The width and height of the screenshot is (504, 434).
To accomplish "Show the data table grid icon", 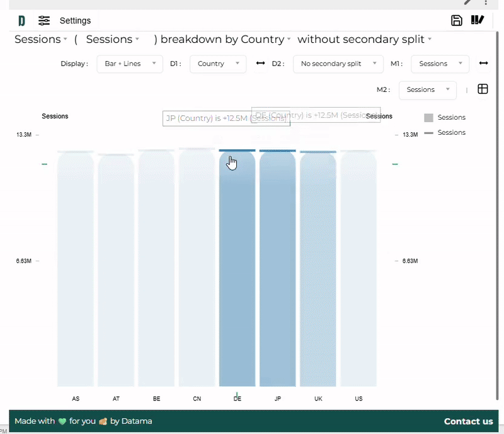I will tap(483, 89).
